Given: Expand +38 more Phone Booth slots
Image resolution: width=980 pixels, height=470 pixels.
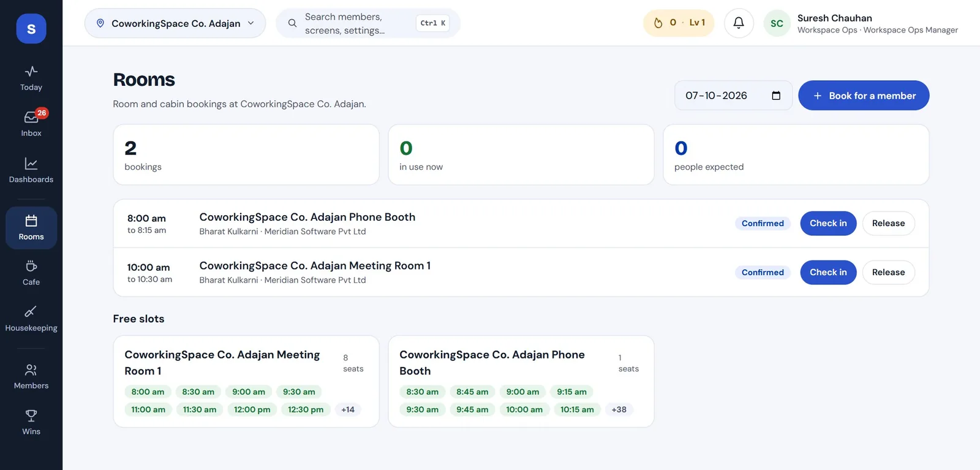Looking at the screenshot, I should 619,410.
